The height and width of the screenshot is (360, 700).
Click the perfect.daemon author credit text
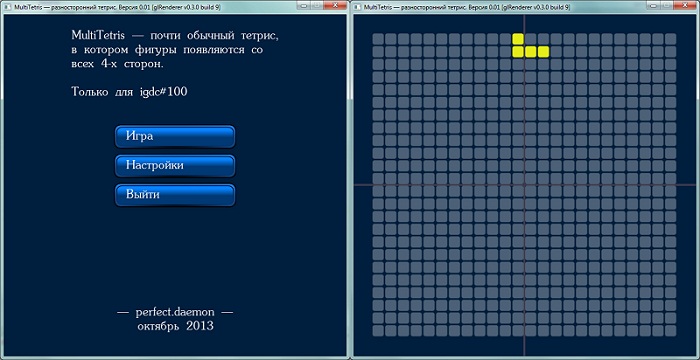(175, 312)
